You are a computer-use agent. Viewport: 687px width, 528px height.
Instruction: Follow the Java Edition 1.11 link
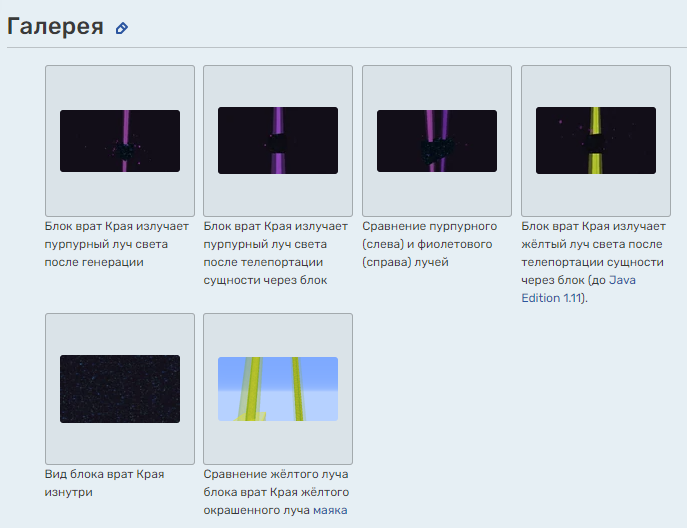point(578,289)
